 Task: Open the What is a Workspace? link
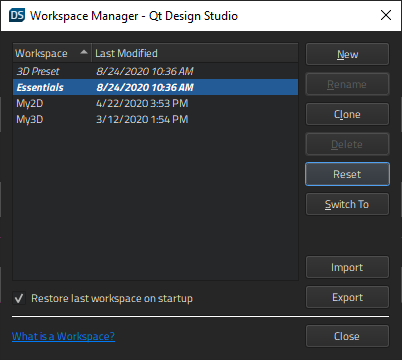click(x=63, y=336)
